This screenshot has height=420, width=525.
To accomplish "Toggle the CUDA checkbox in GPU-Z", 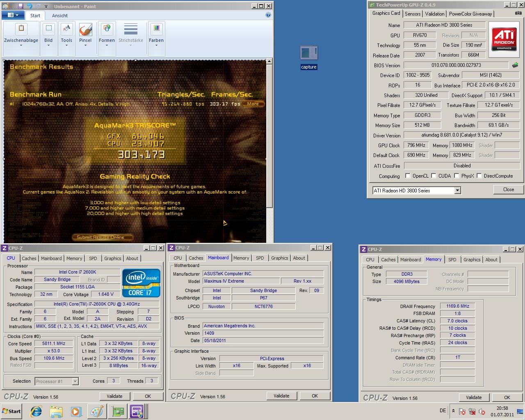I will 434,176.
